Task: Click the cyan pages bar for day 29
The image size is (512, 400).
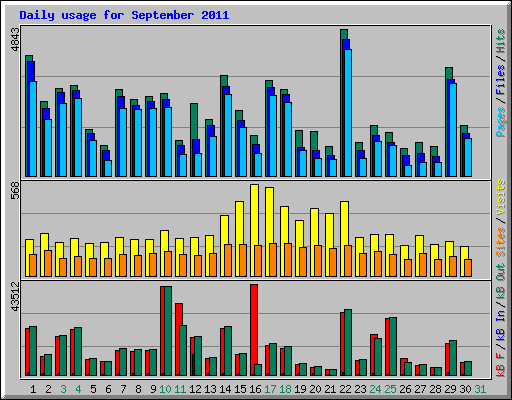Action: click(x=453, y=130)
